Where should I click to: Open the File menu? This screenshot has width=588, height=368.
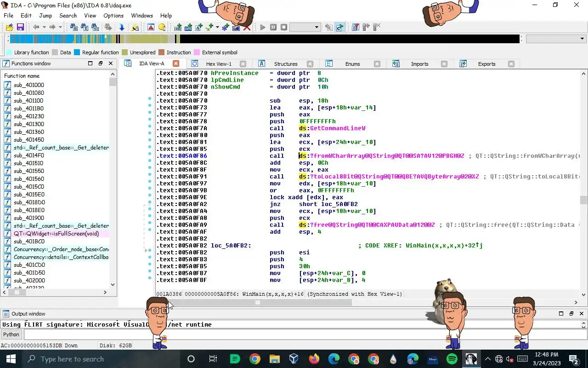(x=8, y=15)
